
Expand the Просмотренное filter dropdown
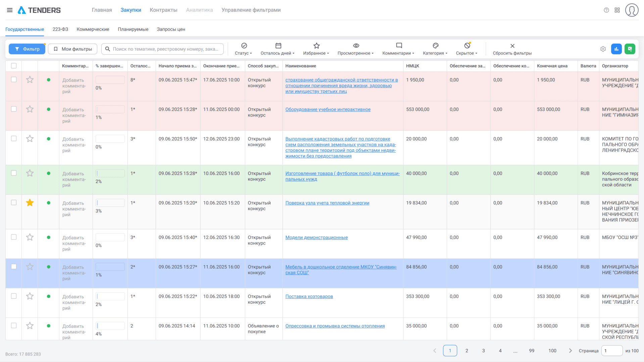(x=356, y=49)
